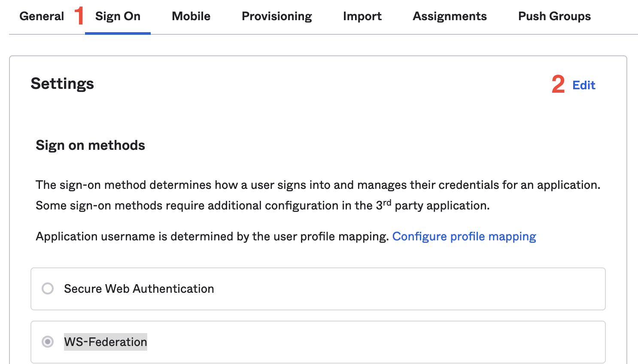View the Assignments tab

(x=450, y=16)
